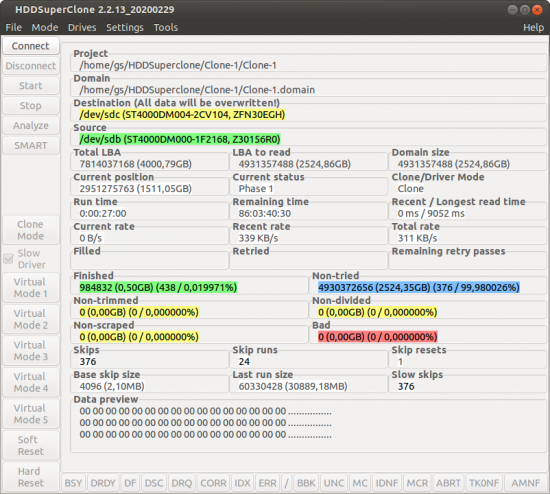The width and height of the screenshot is (550, 494).
Task: Click the project path /home/gs/HDDSuperclone/Clone-1/Clone-1
Action: [178, 65]
